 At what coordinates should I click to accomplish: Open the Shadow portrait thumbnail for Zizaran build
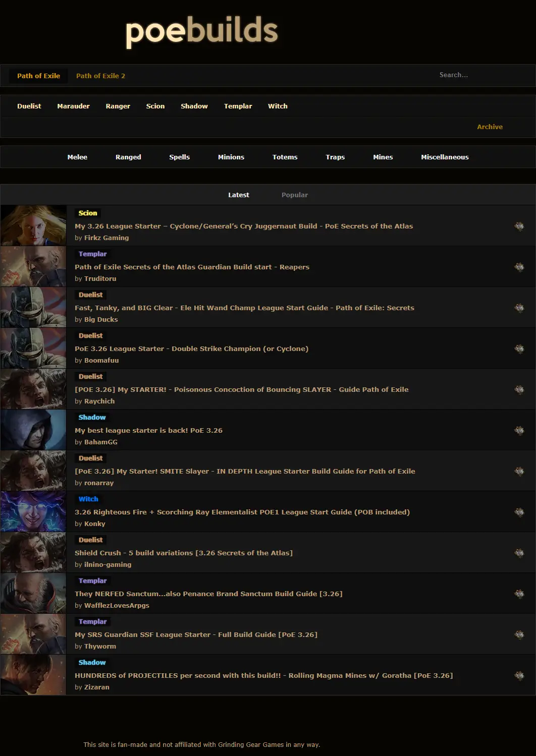point(33,675)
